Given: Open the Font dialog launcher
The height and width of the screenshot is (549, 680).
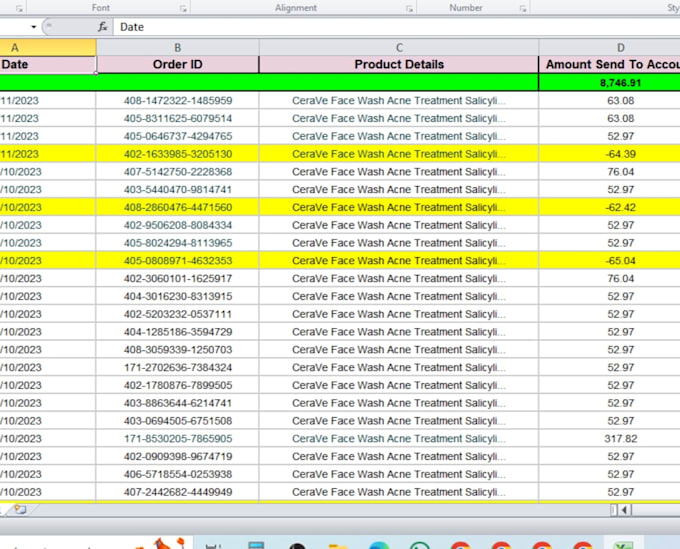Looking at the screenshot, I should 183,8.
